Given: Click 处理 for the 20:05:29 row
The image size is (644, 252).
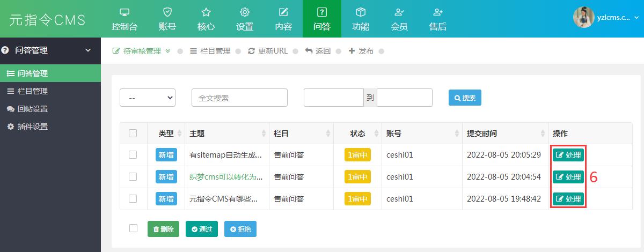Looking at the screenshot, I should [x=568, y=155].
